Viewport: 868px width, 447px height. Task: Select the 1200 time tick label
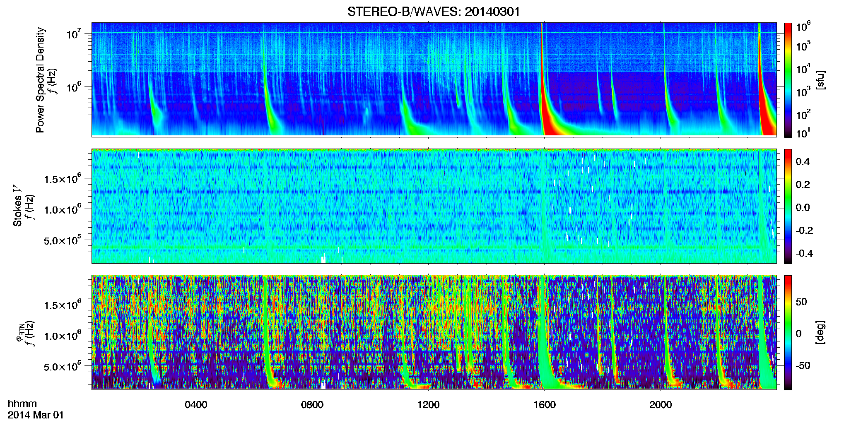point(428,405)
